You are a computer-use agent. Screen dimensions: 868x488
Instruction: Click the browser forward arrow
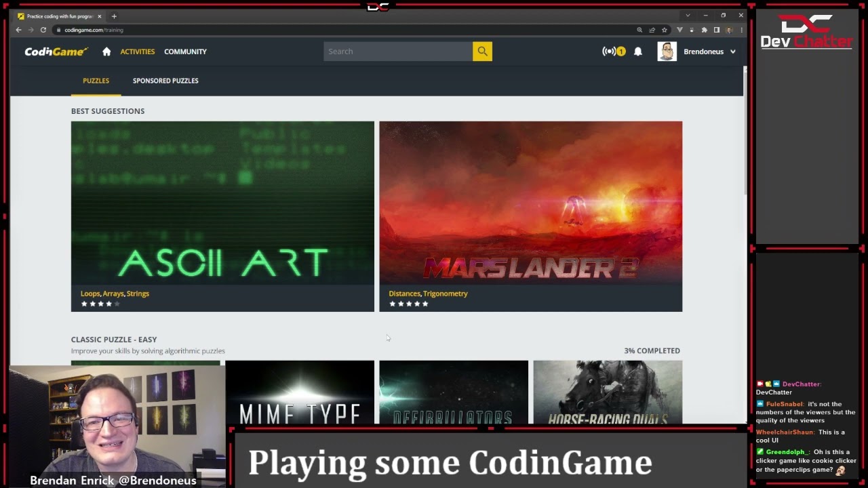coord(31,30)
